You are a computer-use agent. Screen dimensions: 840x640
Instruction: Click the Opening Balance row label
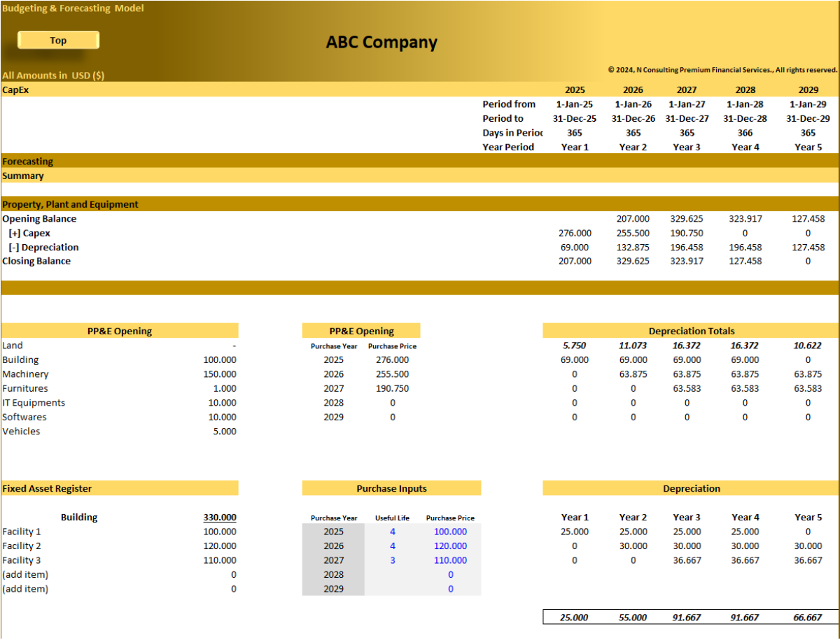(x=39, y=219)
